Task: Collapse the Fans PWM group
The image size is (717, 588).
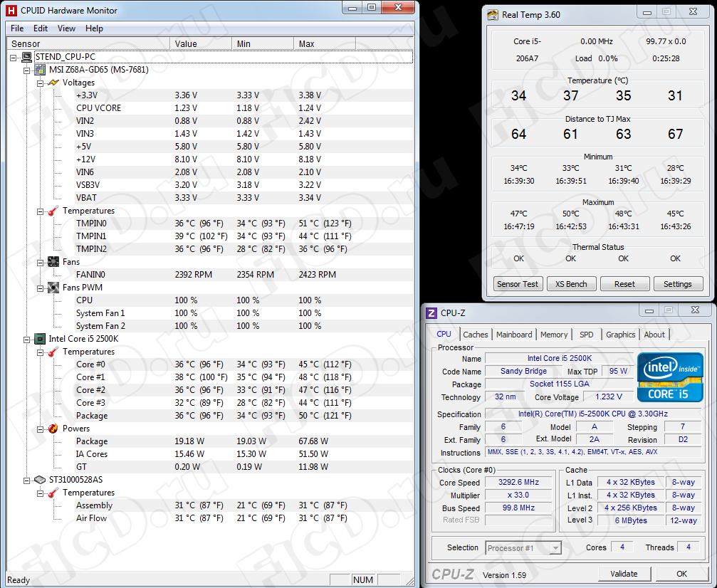Action: [41, 288]
